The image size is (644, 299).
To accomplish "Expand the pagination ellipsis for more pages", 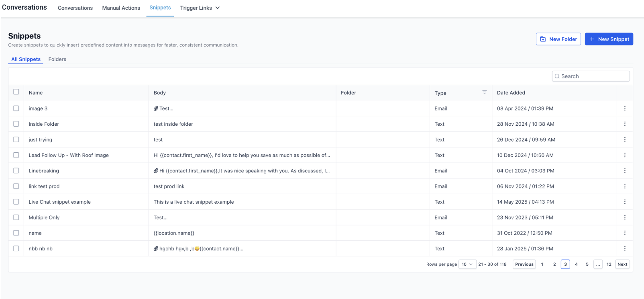I will [x=598, y=264].
